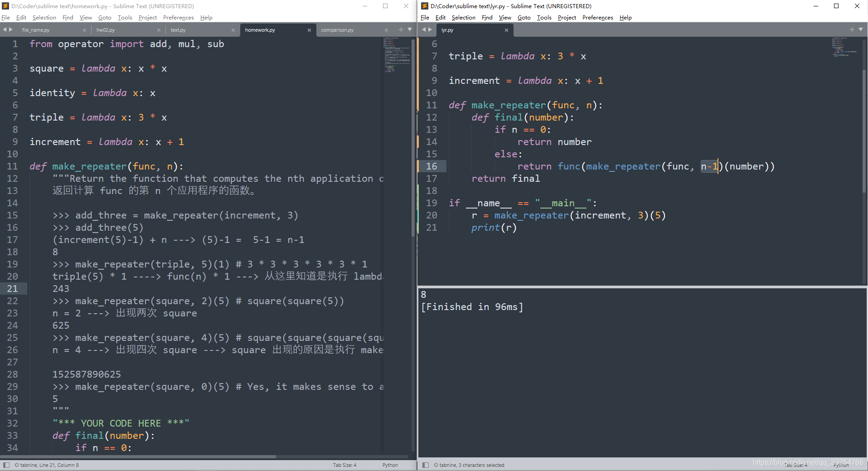Switch to text.py tab

pos(202,30)
